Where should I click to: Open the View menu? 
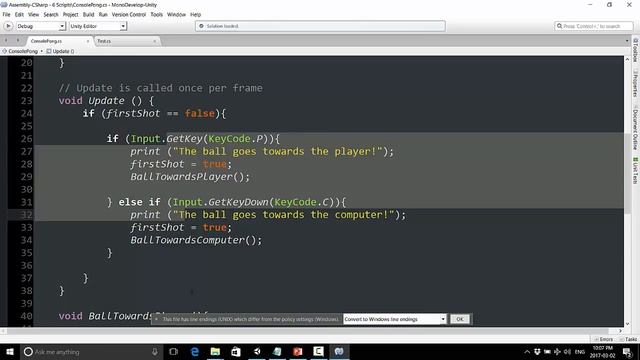pyautogui.click(x=33, y=15)
